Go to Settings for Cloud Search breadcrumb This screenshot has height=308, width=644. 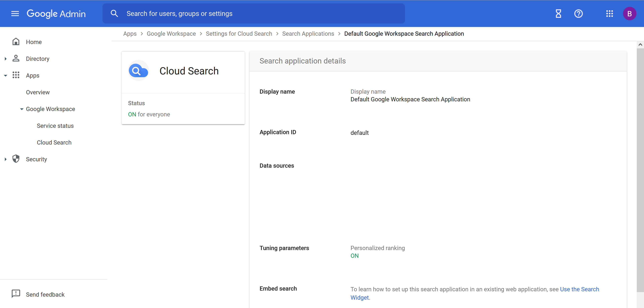click(239, 33)
